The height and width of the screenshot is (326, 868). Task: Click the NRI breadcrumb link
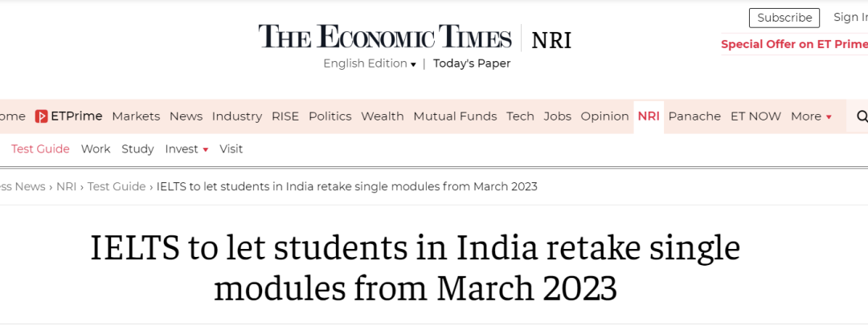(66, 186)
